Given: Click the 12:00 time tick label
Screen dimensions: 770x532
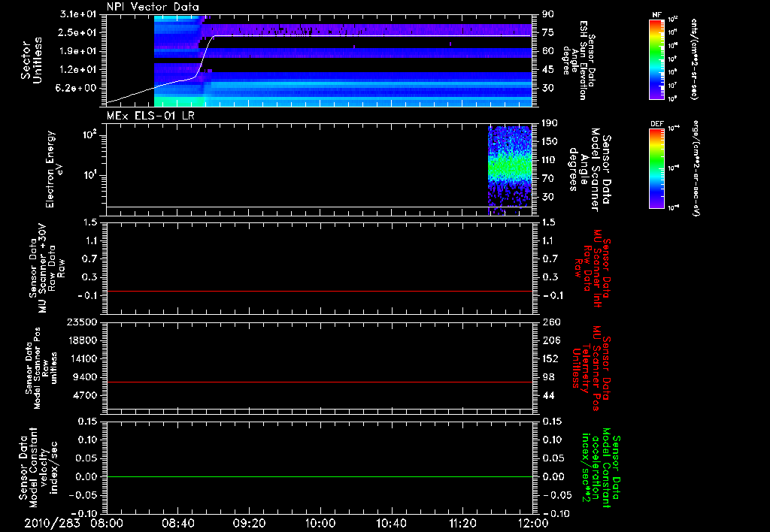Looking at the screenshot, I should click(533, 523).
